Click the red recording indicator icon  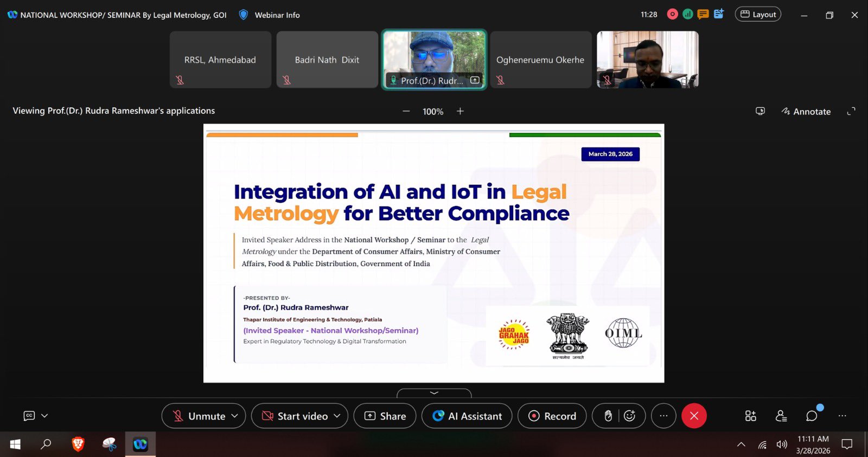pos(673,15)
